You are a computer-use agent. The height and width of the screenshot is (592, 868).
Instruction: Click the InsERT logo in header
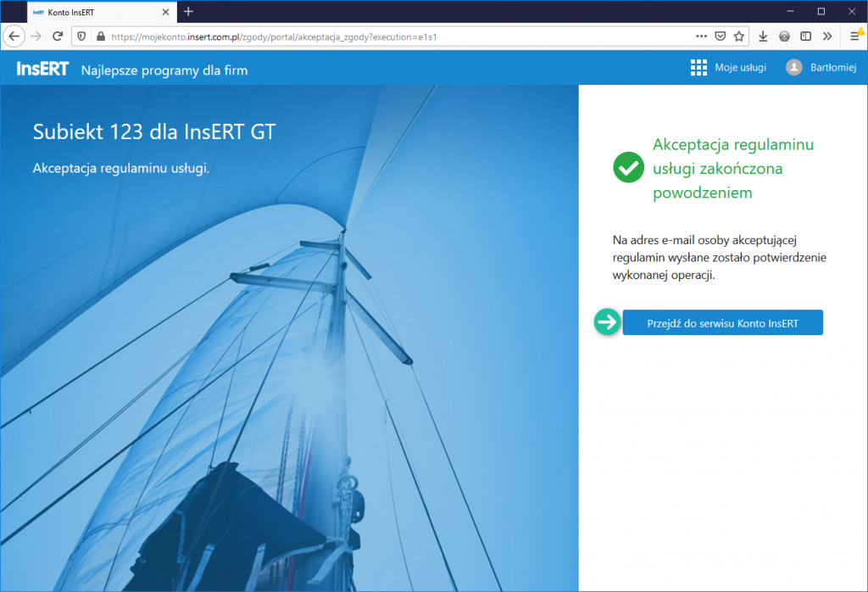pyautogui.click(x=42, y=69)
